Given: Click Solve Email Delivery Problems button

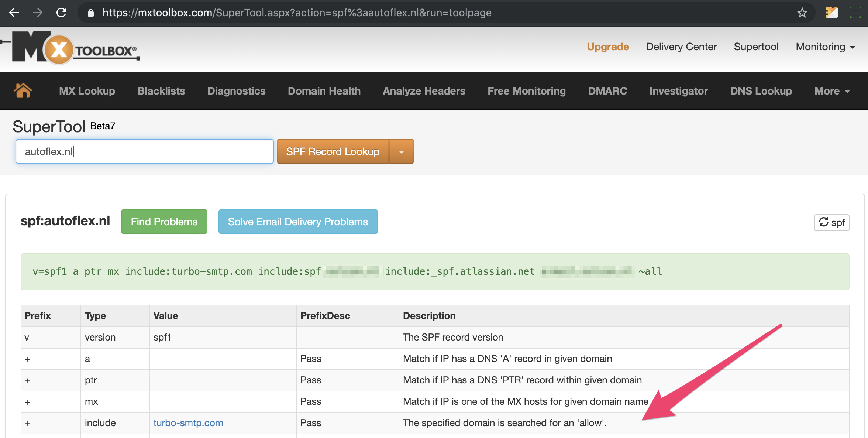Looking at the screenshot, I should [298, 222].
